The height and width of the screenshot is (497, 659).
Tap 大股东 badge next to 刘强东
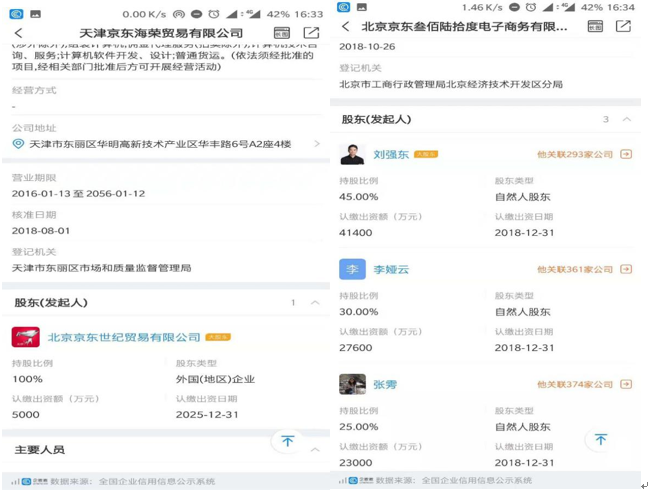pyautogui.click(x=426, y=154)
